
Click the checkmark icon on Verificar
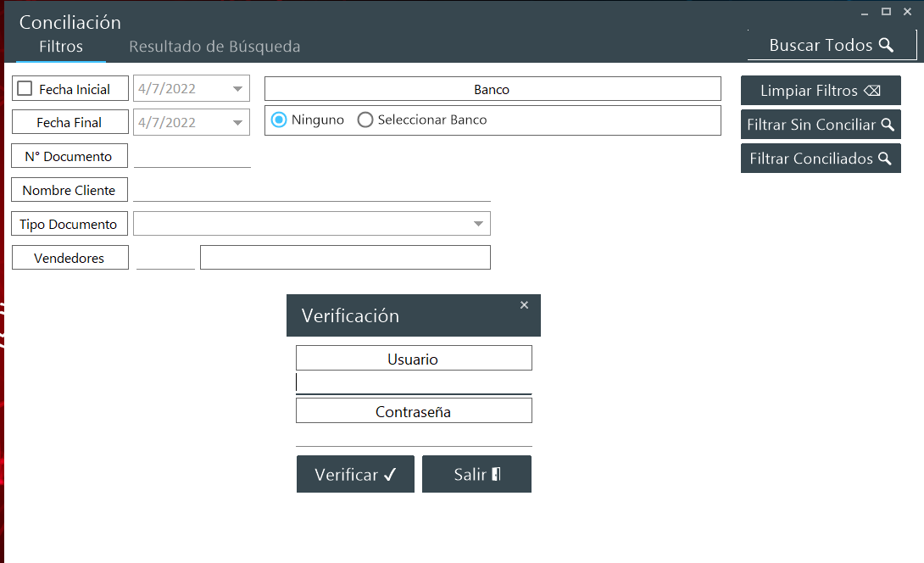click(x=390, y=475)
